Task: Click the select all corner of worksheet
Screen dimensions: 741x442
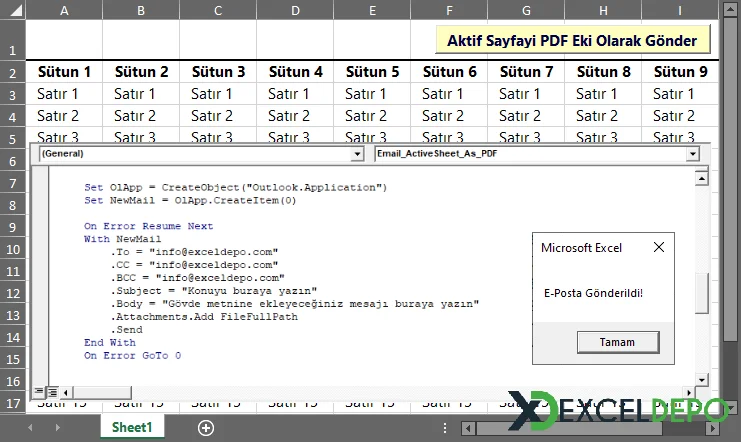Action: coord(12,11)
